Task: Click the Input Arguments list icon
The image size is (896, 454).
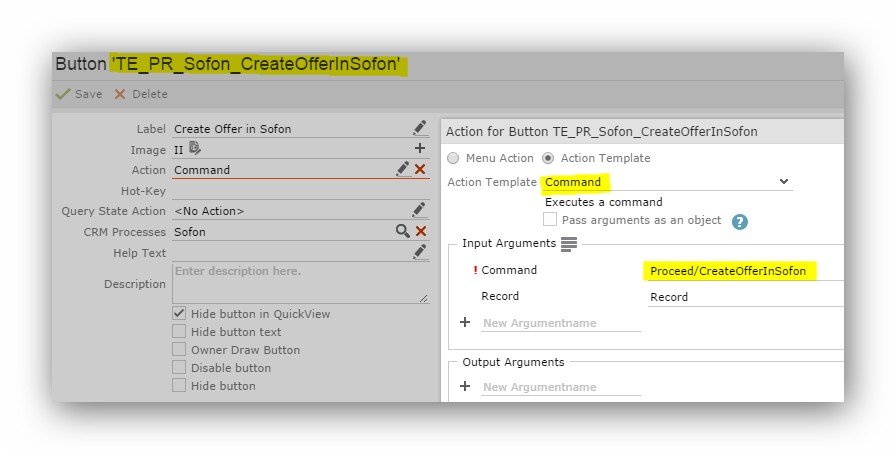Action: (569, 244)
